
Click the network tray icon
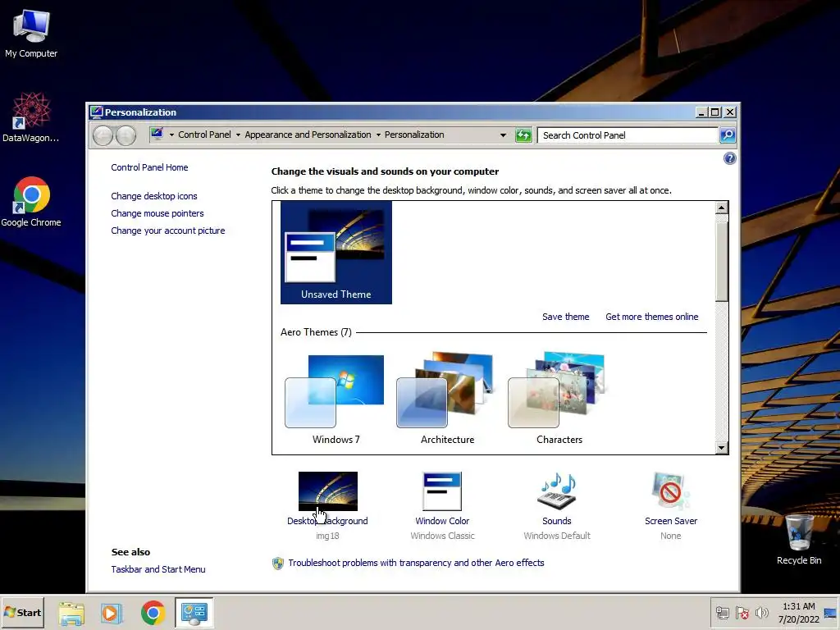(722, 613)
